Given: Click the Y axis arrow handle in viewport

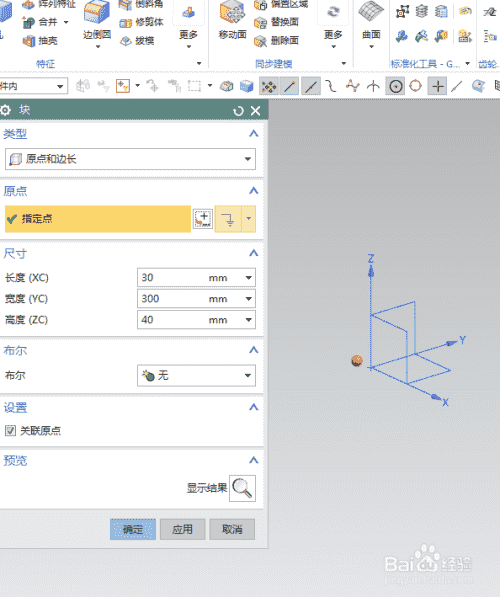Looking at the screenshot, I should (x=452, y=343).
